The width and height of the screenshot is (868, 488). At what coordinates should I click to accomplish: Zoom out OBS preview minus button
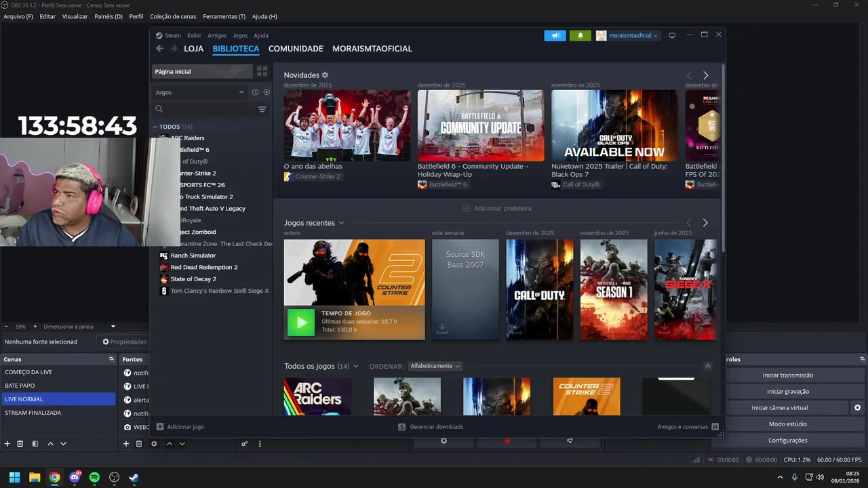tap(6, 327)
